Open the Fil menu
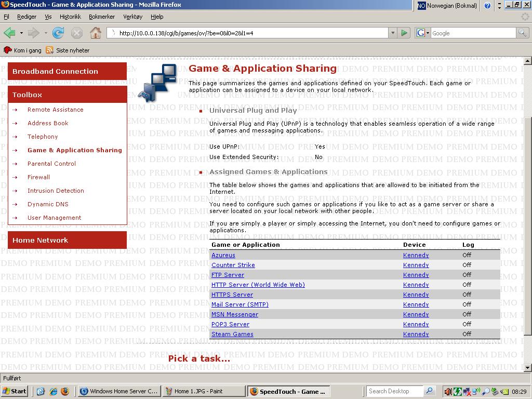 [6, 17]
